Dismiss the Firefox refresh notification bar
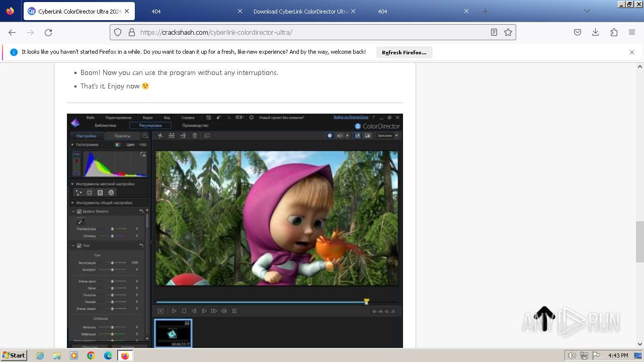Image resolution: width=644 pixels, height=362 pixels. [x=632, y=52]
